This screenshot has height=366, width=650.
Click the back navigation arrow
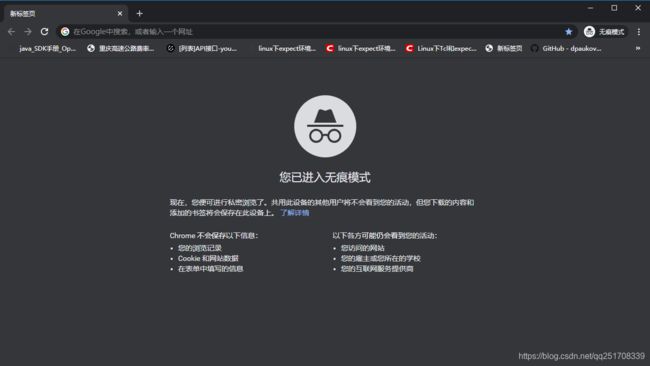[11, 32]
